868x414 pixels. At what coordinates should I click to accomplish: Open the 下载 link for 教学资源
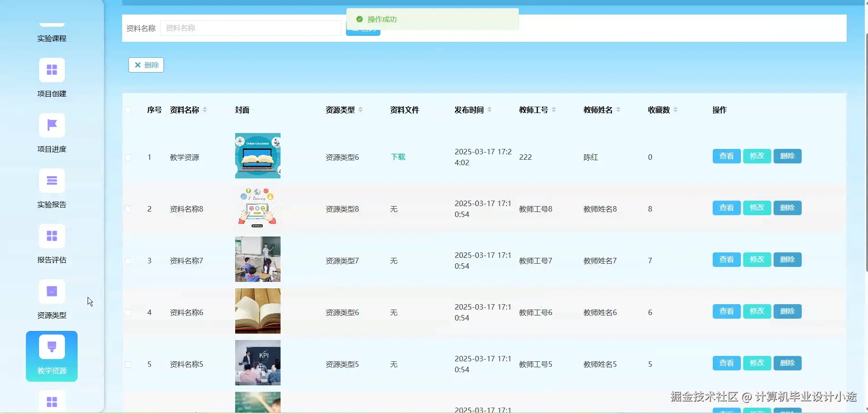pos(397,157)
